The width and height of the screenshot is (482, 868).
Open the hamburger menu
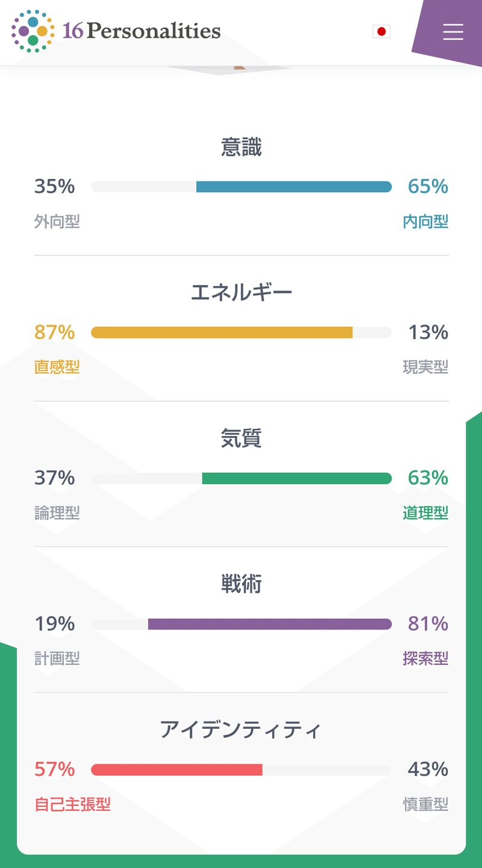(453, 33)
